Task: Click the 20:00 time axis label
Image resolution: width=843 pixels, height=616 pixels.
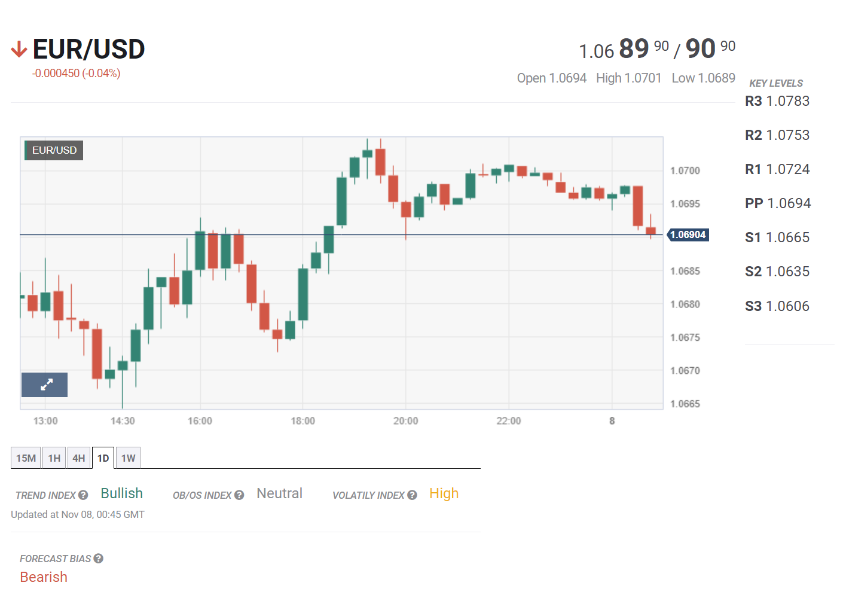Action: (406, 421)
